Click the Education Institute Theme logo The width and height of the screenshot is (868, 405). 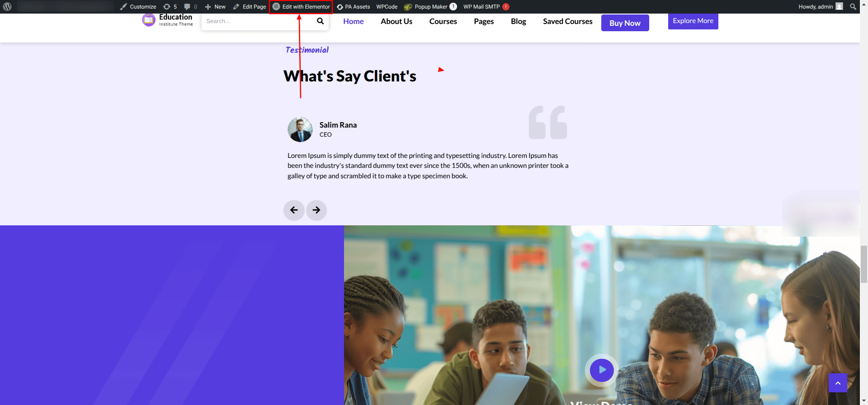(x=168, y=20)
